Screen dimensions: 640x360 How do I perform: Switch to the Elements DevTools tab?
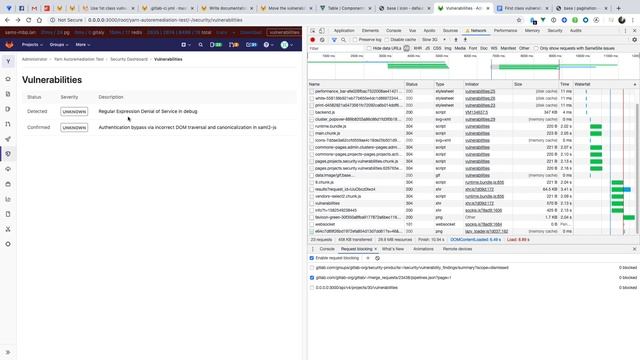tap(370, 31)
